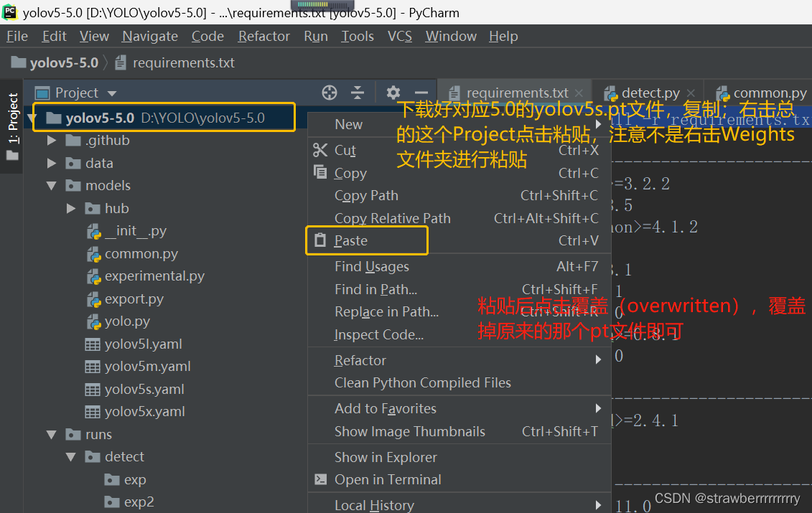Screen dimensions: 812x513
Task: Open the VCS menu
Action: tap(399, 36)
